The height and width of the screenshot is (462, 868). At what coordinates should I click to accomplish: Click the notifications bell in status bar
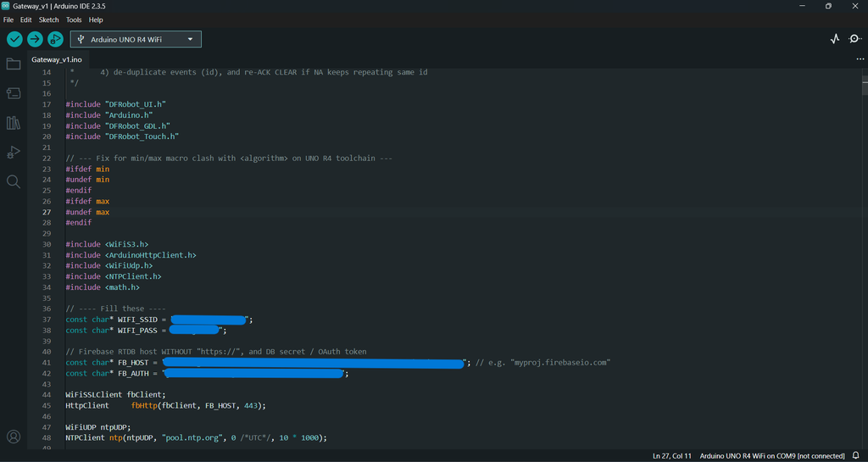tap(856, 456)
